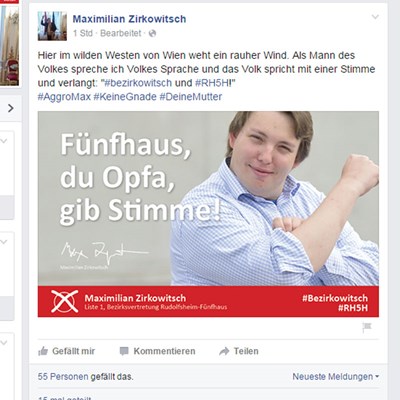This screenshot has width=400, height=400.
Task: Open the #KeineGnade hashtag
Action: (125, 97)
